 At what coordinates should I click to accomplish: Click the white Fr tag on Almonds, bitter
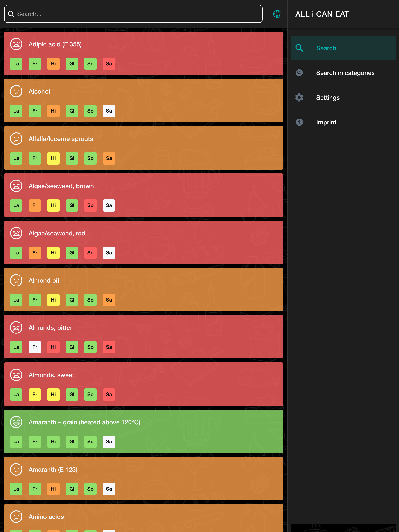pyautogui.click(x=35, y=347)
